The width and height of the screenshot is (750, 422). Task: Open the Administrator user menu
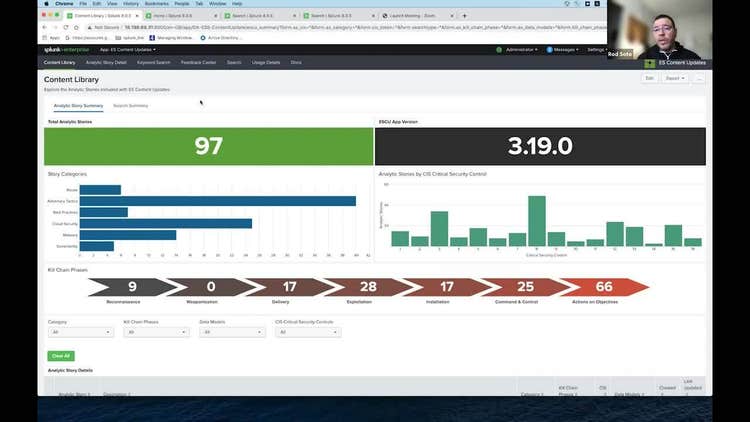(x=520, y=49)
